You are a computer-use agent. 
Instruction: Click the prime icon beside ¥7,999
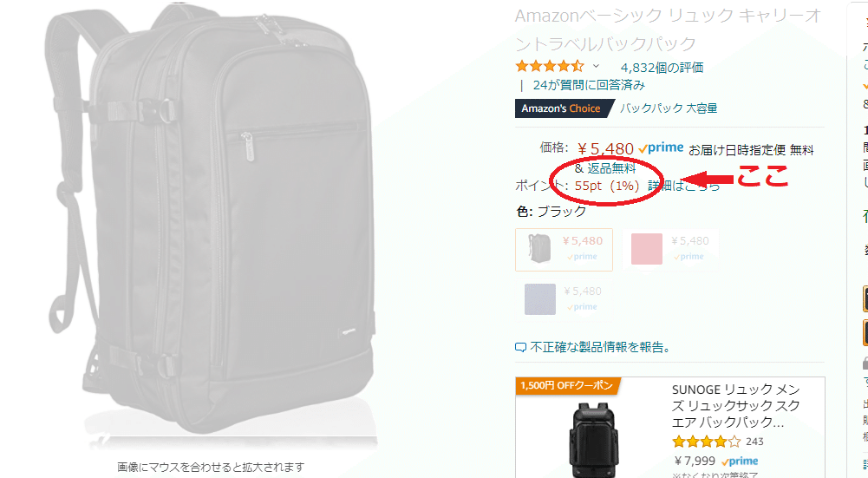click(740, 462)
